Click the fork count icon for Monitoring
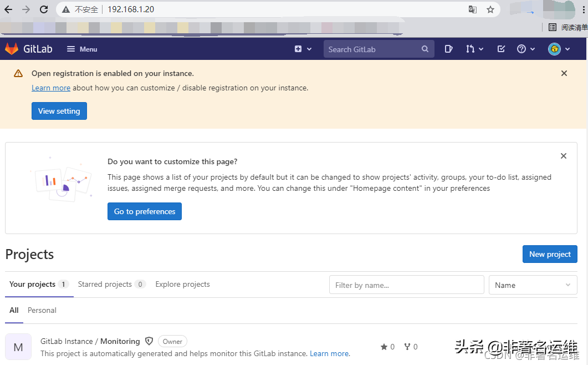Viewport: 588px width, 365px height. (407, 347)
